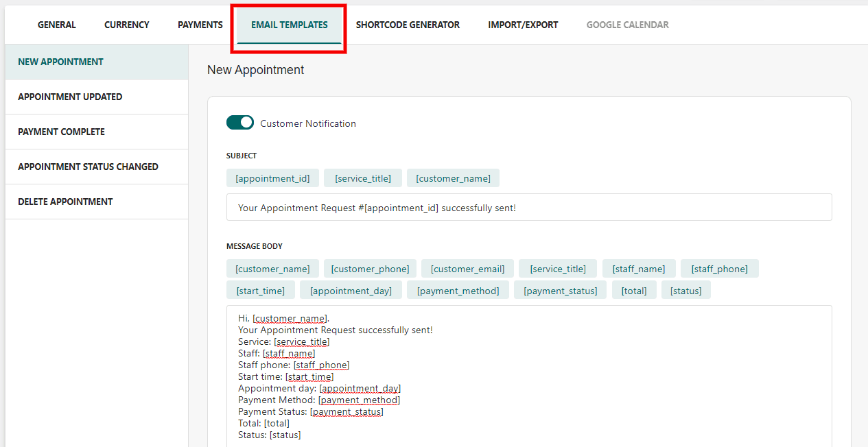
Task: Toggle the Customer Notification switch
Action: [x=239, y=123]
